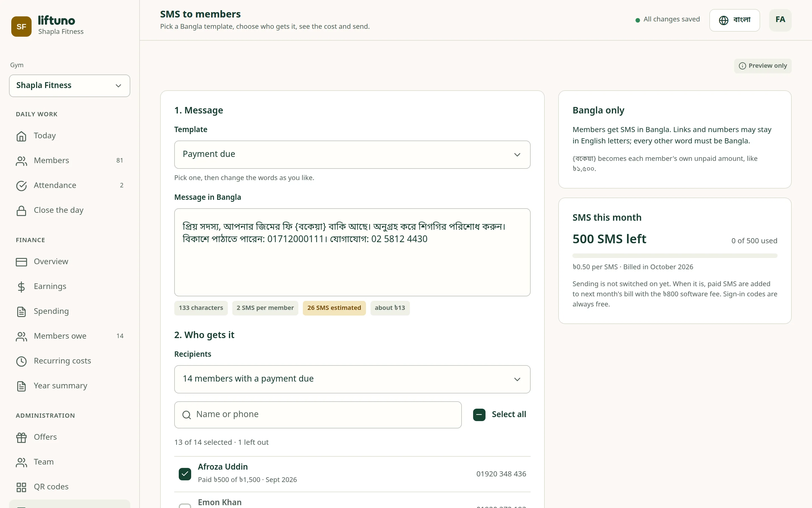Viewport: 812px width, 508px height.
Task: Open the Payment due template dropdown
Action: (x=352, y=155)
